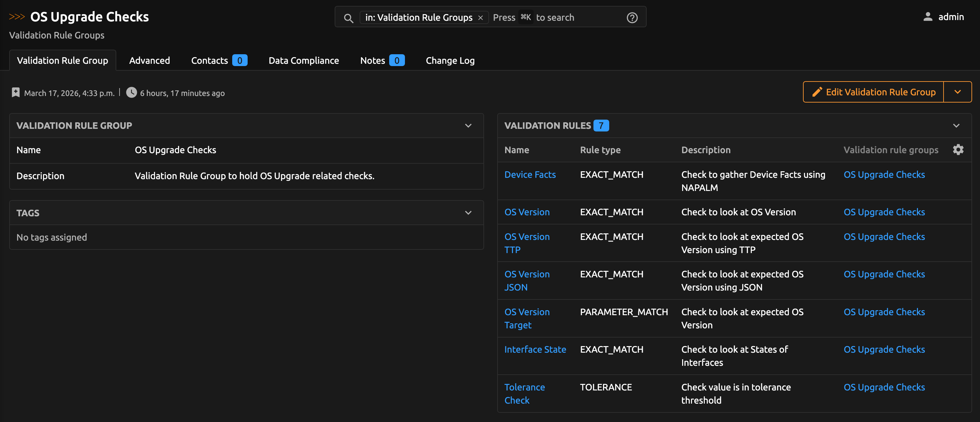The height and width of the screenshot is (422, 980).
Task: Click the Nautobot home chevrons logo
Action: click(17, 17)
